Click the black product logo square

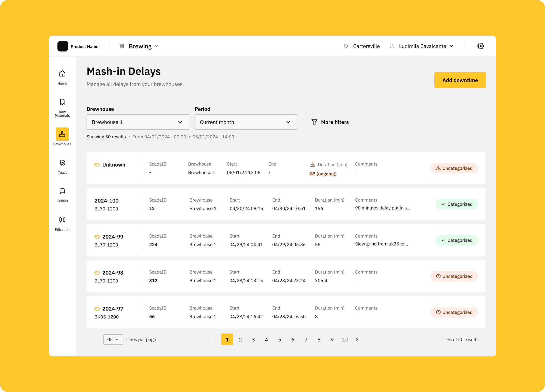pyautogui.click(x=63, y=46)
